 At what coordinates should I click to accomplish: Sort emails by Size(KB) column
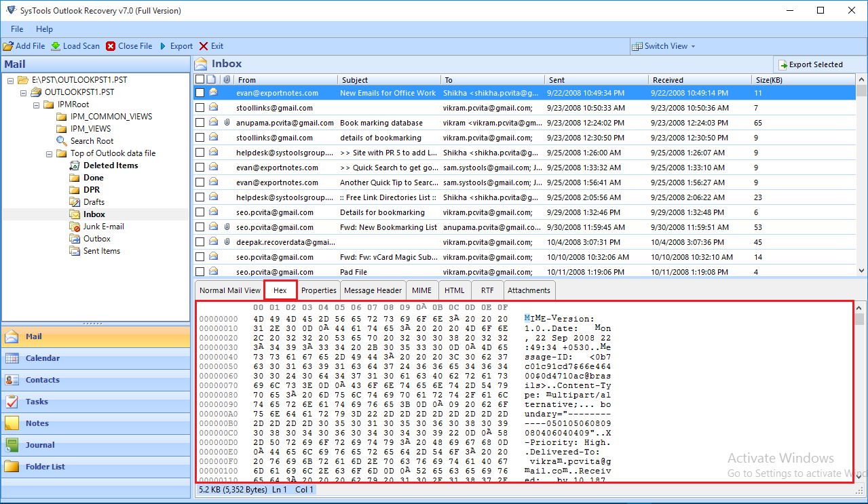pyautogui.click(x=803, y=80)
